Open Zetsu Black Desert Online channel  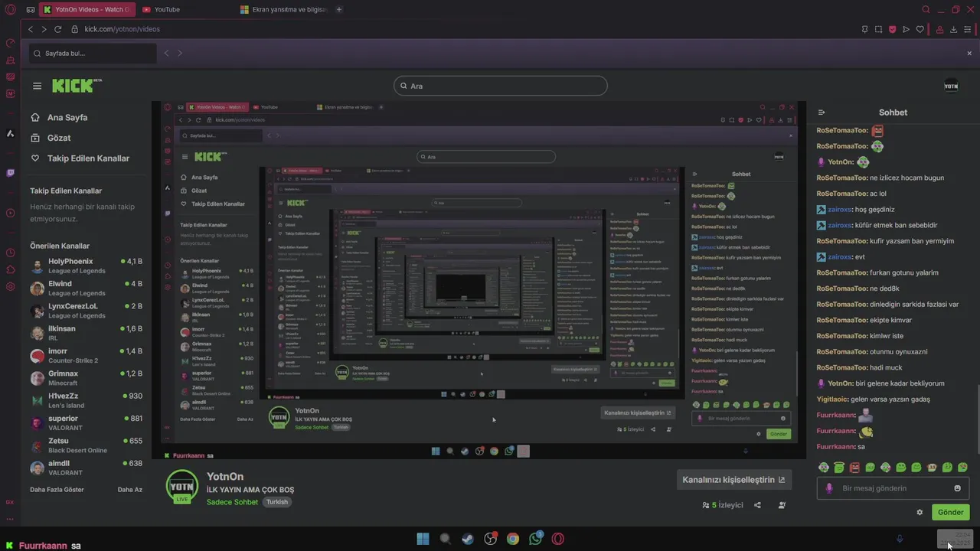[x=86, y=445]
